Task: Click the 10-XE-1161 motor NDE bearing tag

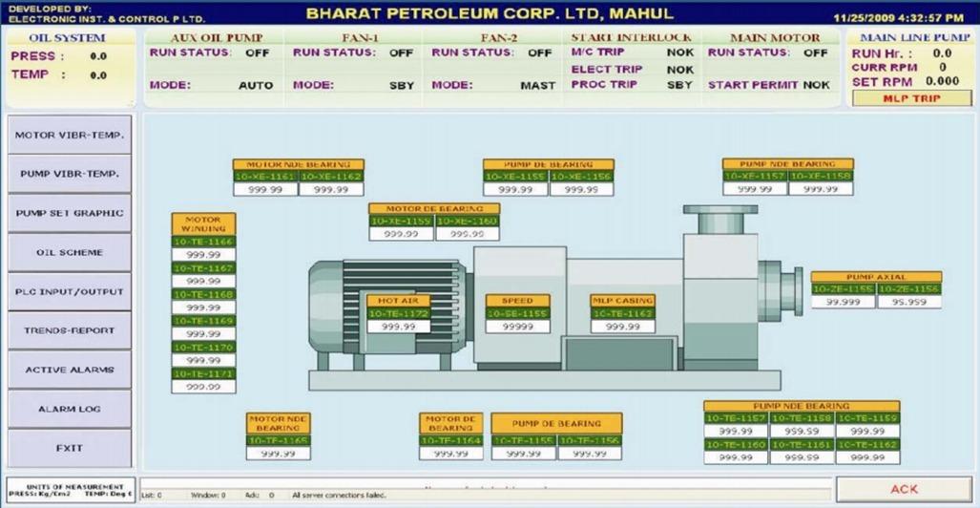Action: click(265, 177)
